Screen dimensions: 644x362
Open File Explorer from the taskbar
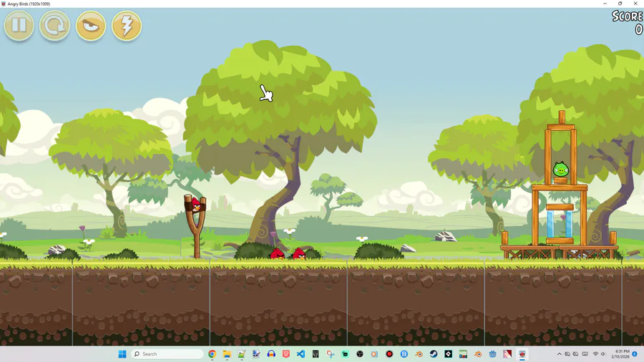click(x=227, y=354)
